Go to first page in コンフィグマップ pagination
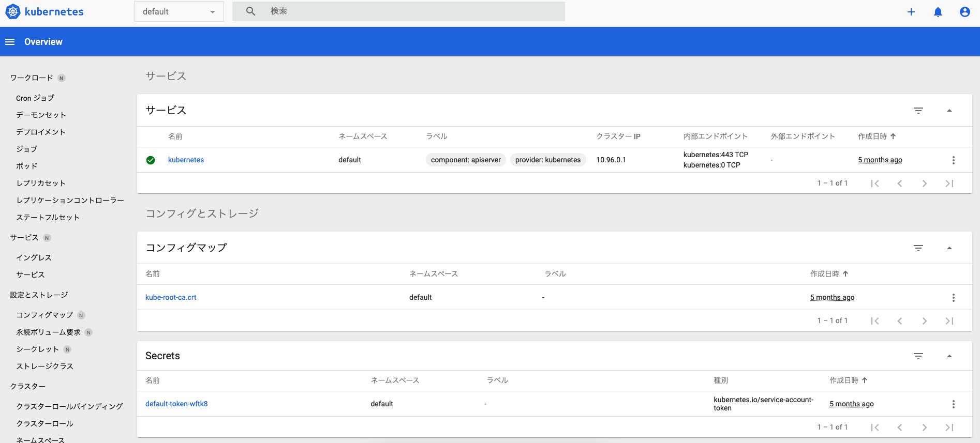 (x=875, y=321)
